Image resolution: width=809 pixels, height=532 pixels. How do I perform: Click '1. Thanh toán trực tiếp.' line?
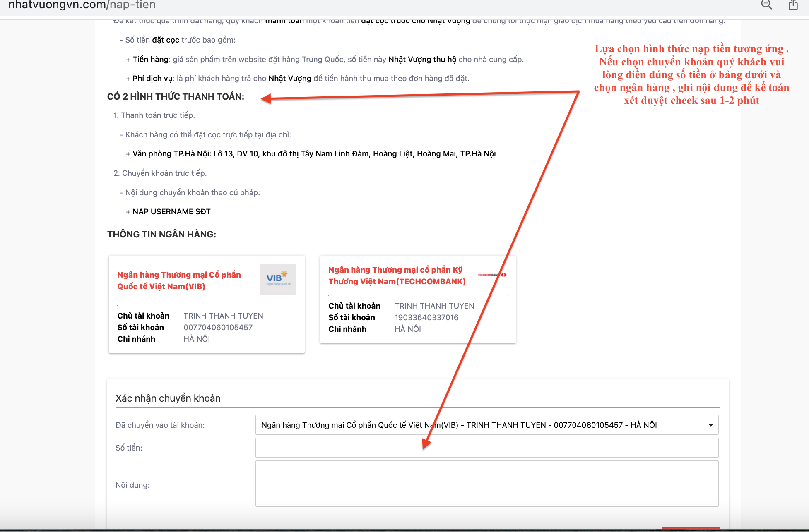[x=154, y=115]
